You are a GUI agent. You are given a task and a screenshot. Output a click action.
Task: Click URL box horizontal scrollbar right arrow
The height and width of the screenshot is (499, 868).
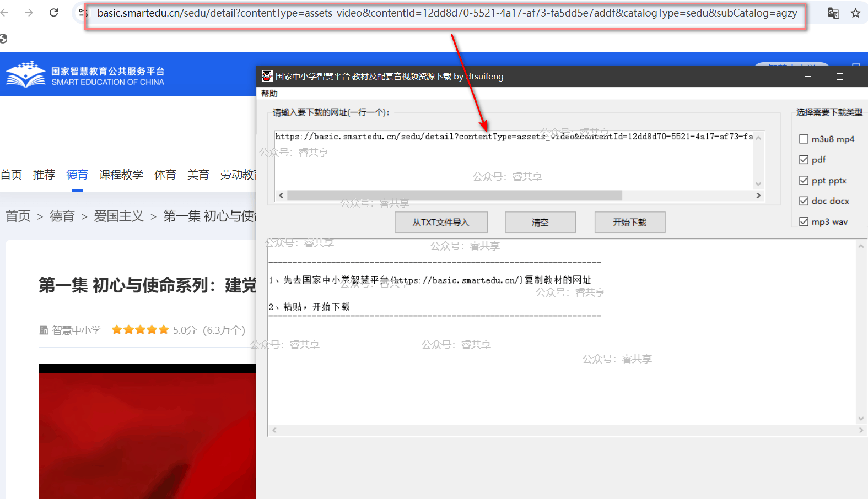[x=758, y=196]
